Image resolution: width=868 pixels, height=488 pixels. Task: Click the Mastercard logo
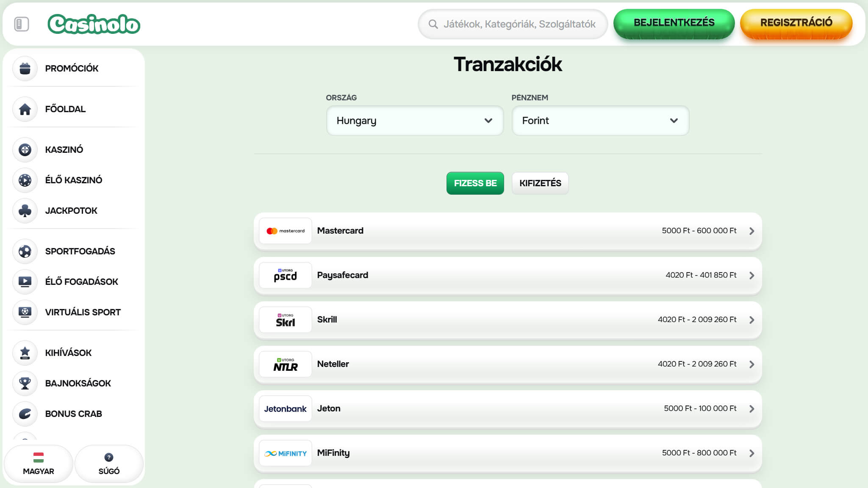(x=286, y=231)
